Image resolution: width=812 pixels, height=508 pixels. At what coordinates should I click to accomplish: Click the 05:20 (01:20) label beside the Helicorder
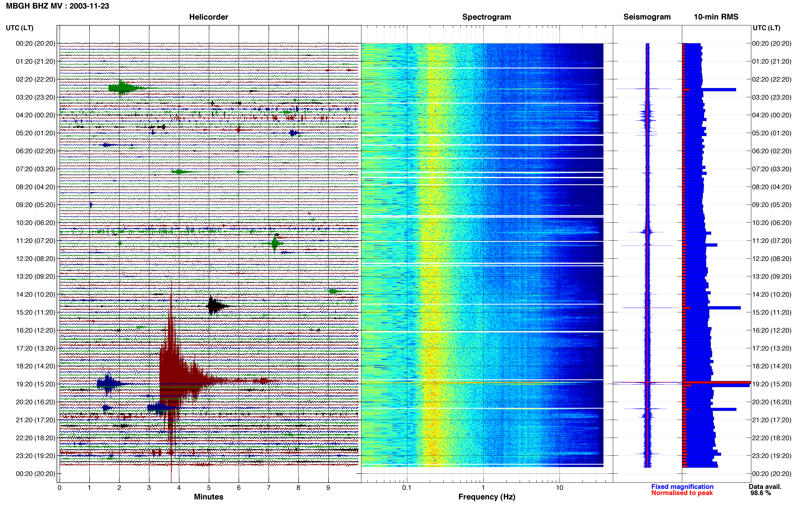point(36,133)
